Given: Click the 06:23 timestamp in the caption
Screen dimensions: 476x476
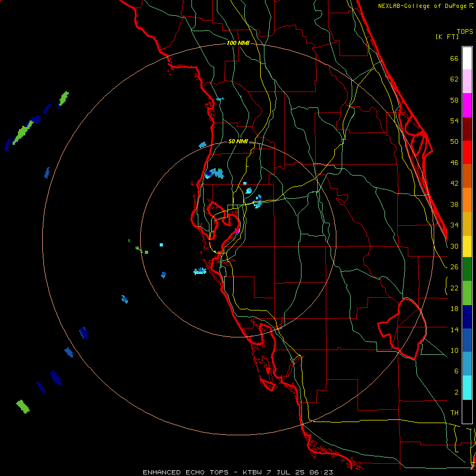Looking at the screenshot, I should pyautogui.click(x=322, y=472).
